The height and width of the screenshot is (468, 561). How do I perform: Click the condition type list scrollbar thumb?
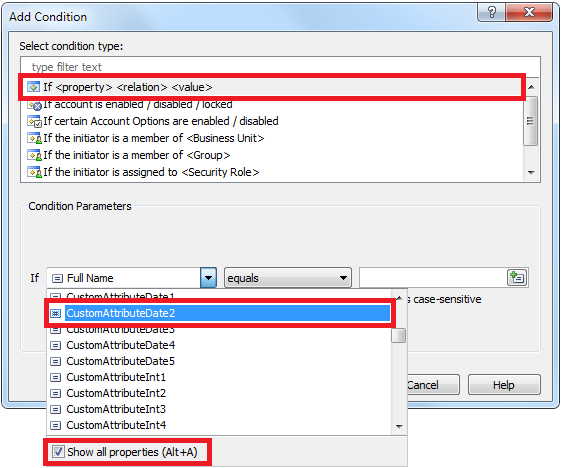point(531,121)
